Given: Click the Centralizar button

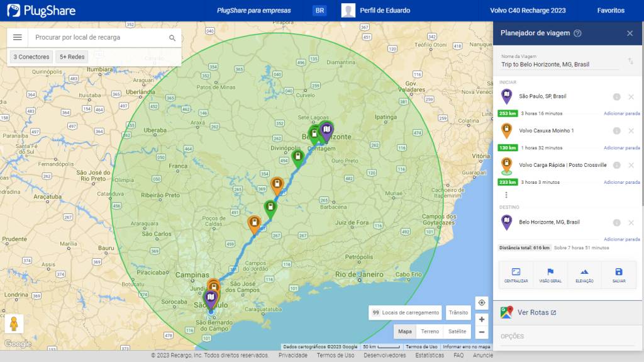Looking at the screenshot, I should tap(516, 274).
